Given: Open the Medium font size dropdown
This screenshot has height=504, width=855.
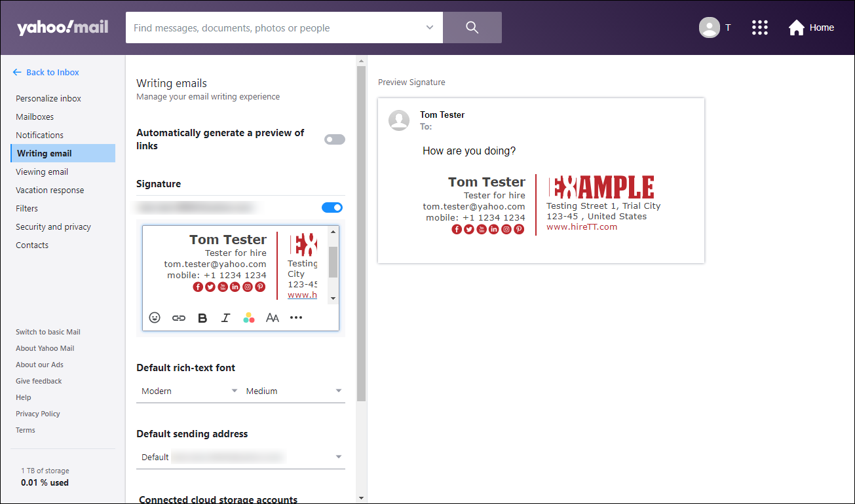Looking at the screenshot, I should click(x=294, y=391).
